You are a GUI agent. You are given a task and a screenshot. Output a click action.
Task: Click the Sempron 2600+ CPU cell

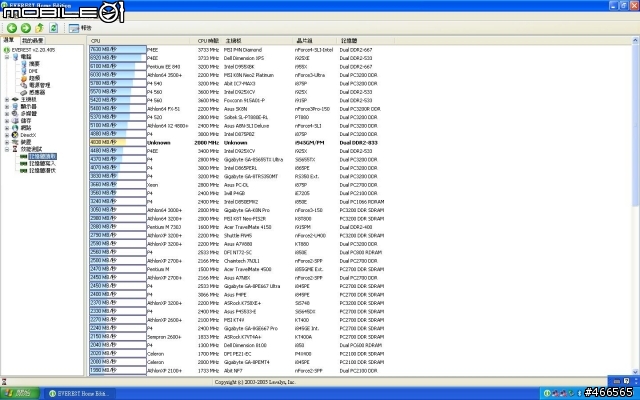tap(164, 337)
